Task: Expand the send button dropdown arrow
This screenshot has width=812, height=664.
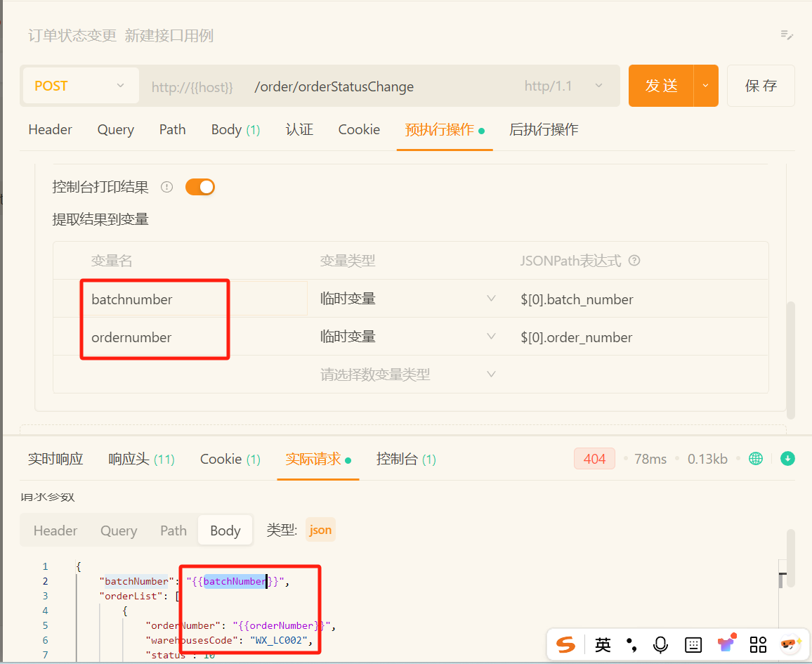Action: coord(705,86)
